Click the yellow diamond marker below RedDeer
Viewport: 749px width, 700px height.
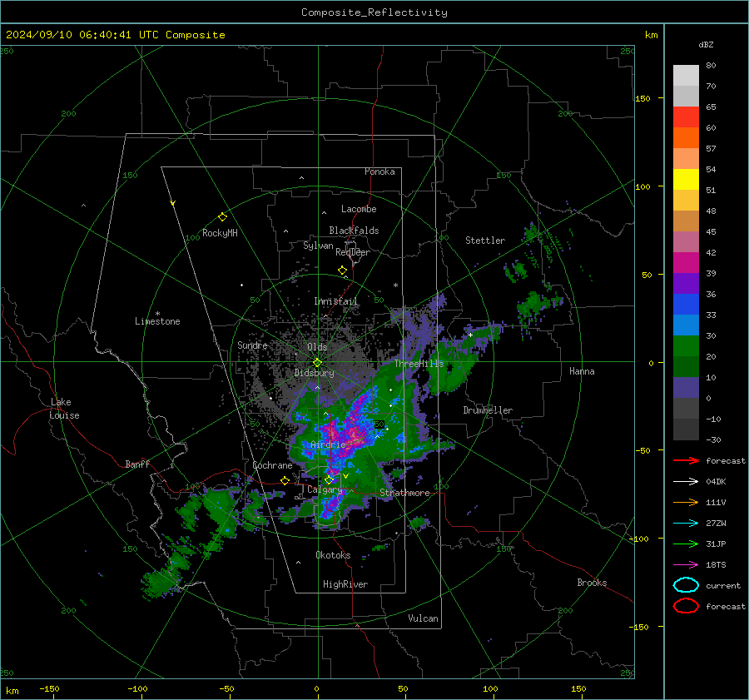pyautogui.click(x=342, y=271)
